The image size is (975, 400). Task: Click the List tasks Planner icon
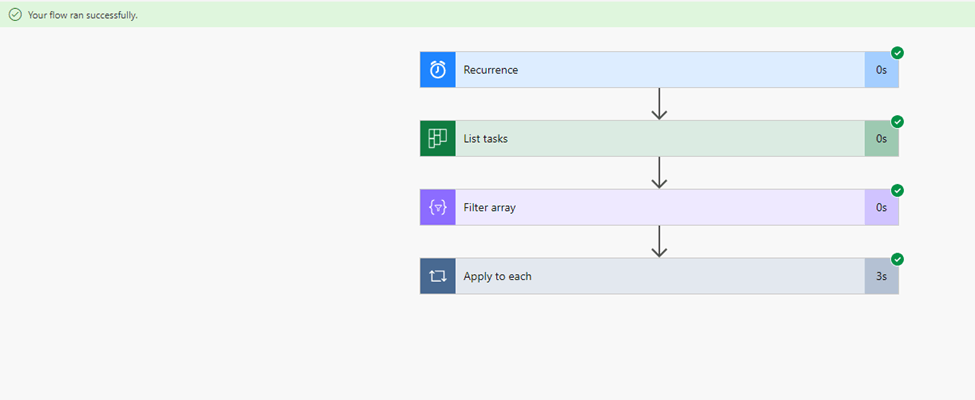pyautogui.click(x=438, y=139)
